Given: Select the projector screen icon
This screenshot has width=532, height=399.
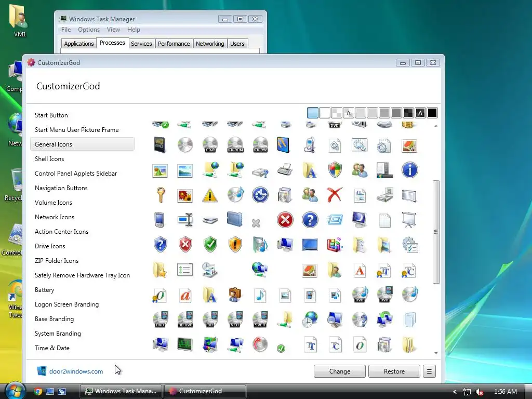Looking at the screenshot, I should 409,220.
